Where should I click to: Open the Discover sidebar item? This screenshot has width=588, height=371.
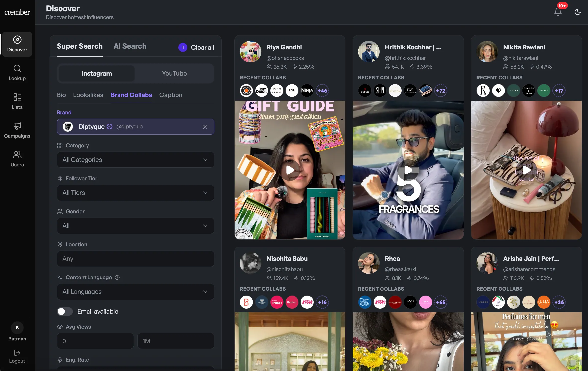click(17, 44)
